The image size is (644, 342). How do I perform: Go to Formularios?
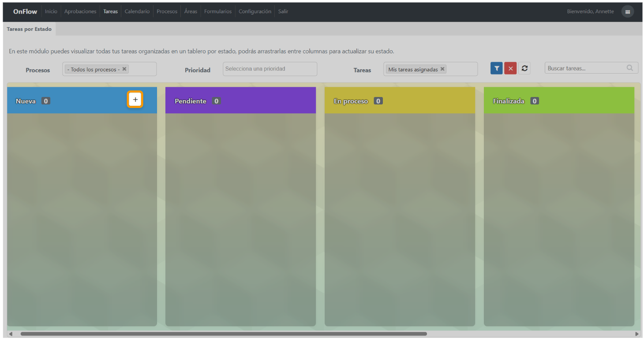(x=218, y=11)
